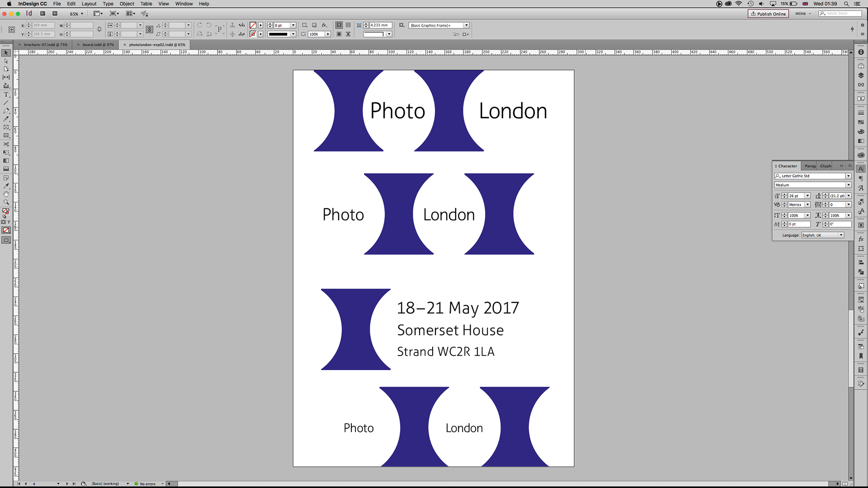Click the Direct Selection tool
Image resolution: width=868 pixels, height=488 pixels.
click(6, 61)
